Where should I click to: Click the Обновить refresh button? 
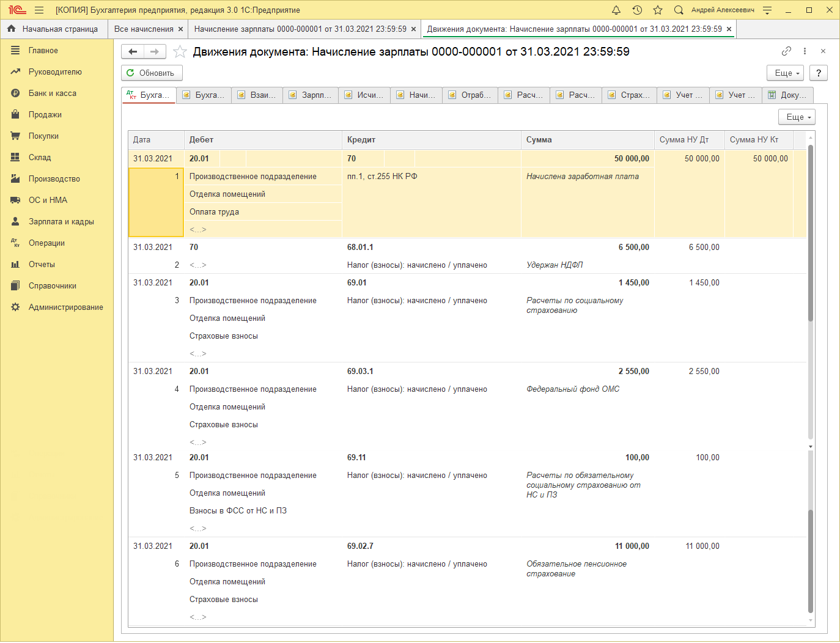pyautogui.click(x=152, y=73)
